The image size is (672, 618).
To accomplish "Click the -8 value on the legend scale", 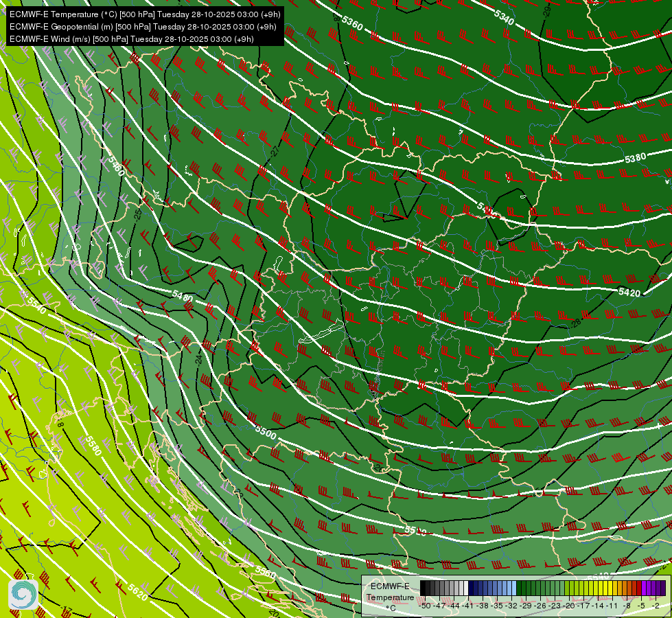I will tap(627, 606).
